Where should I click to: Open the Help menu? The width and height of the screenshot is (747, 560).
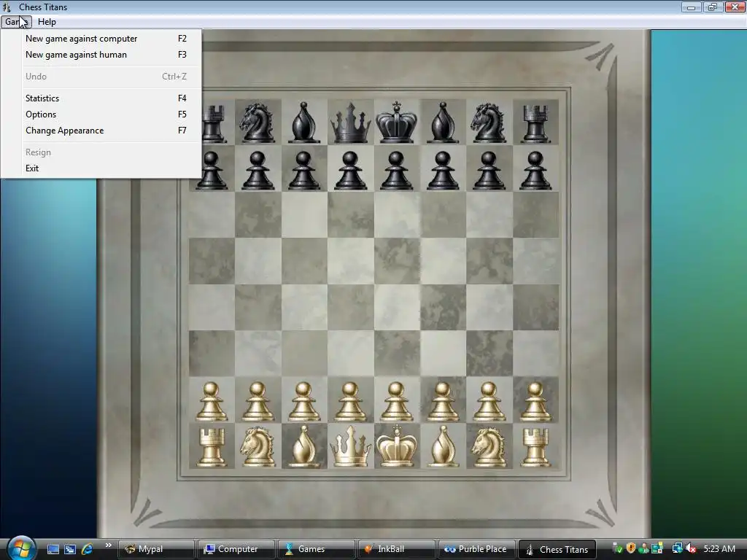click(47, 21)
